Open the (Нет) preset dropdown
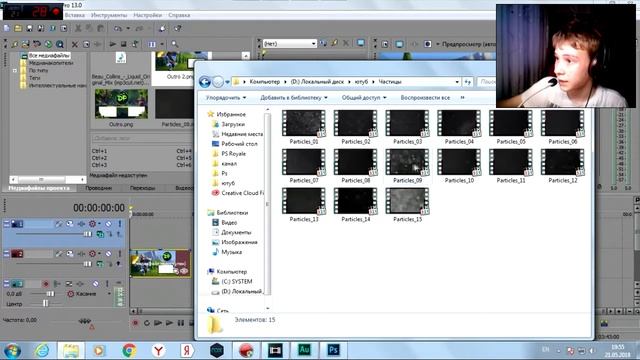 click(x=289, y=43)
